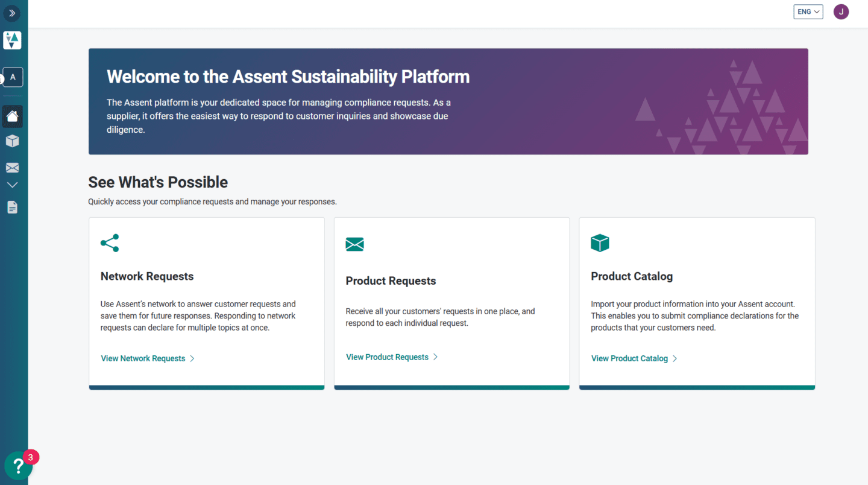Open the help question mark widget

pos(18,466)
